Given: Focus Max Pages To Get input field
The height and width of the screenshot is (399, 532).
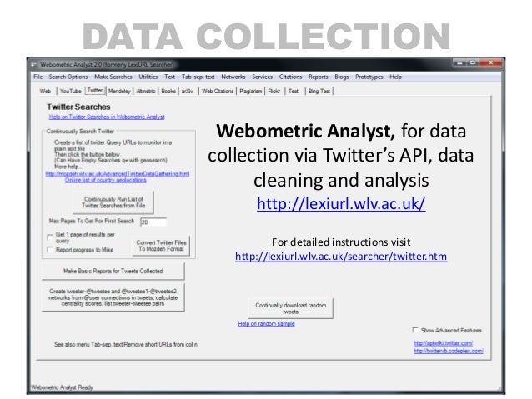Looking at the screenshot, I should coord(153,222).
